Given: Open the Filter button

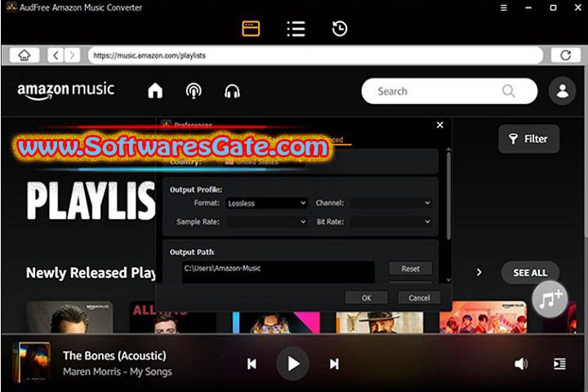Looking at the screenshot, I should click(528, 139).
